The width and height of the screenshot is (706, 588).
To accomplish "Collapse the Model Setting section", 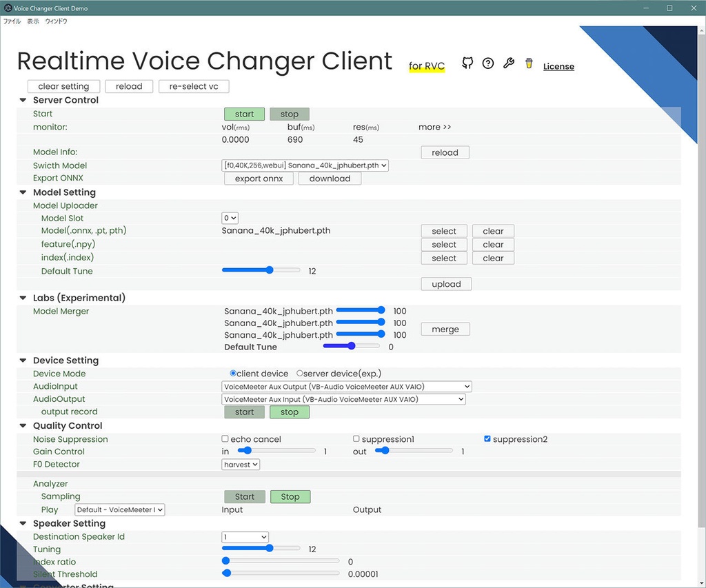I will pos(23,192).
